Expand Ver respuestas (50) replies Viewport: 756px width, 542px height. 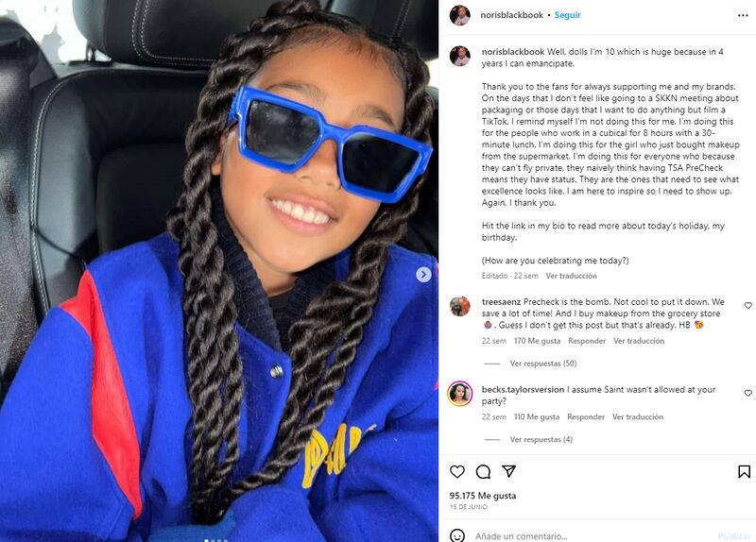tap(542, 364)
